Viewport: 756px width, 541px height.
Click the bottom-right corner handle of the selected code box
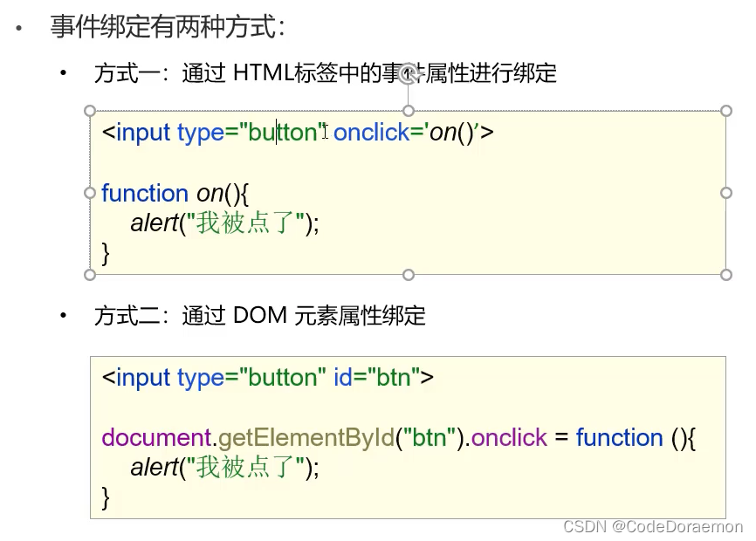(726, 275)
